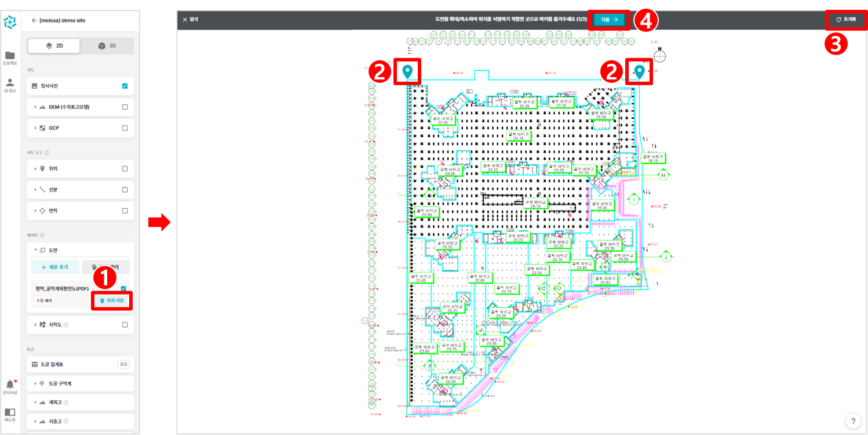Expand the 지적도 layer row
Screen dimensions: 868x435
point(35,325)
